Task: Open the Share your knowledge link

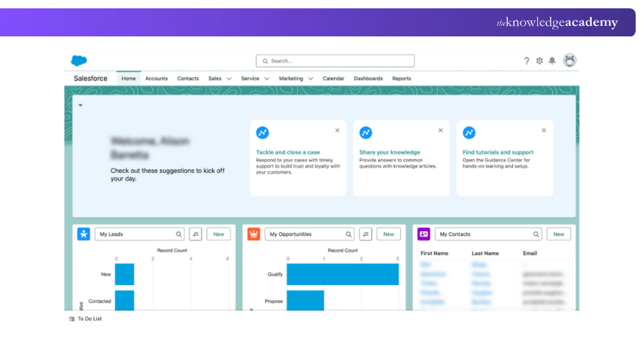Action: click(389, 152)
